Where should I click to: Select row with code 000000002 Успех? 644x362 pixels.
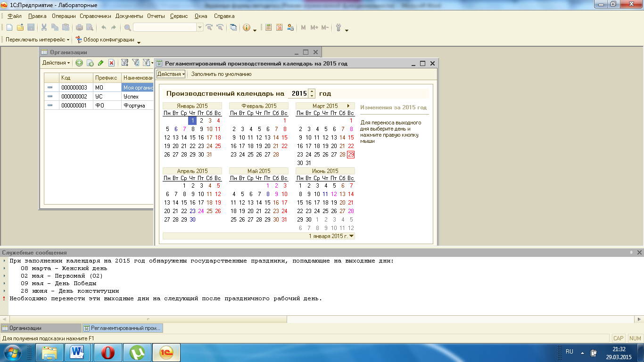click(99, 97)
